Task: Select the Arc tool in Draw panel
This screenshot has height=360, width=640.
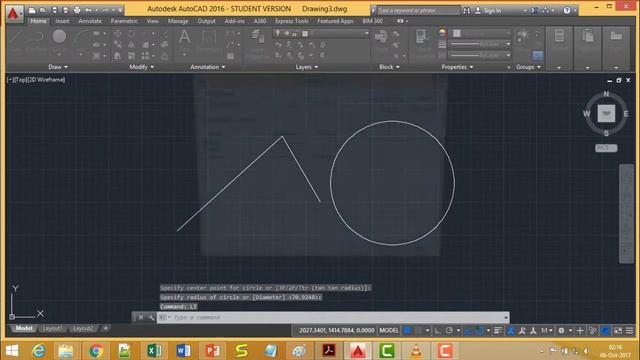Action: click(x=81, y=40)
